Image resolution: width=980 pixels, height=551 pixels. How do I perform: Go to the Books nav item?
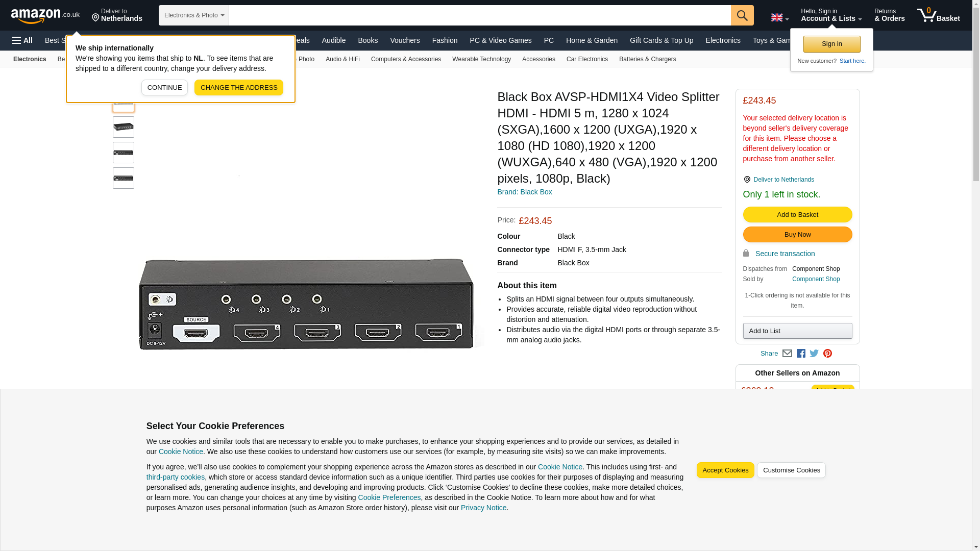pos(367,40)
